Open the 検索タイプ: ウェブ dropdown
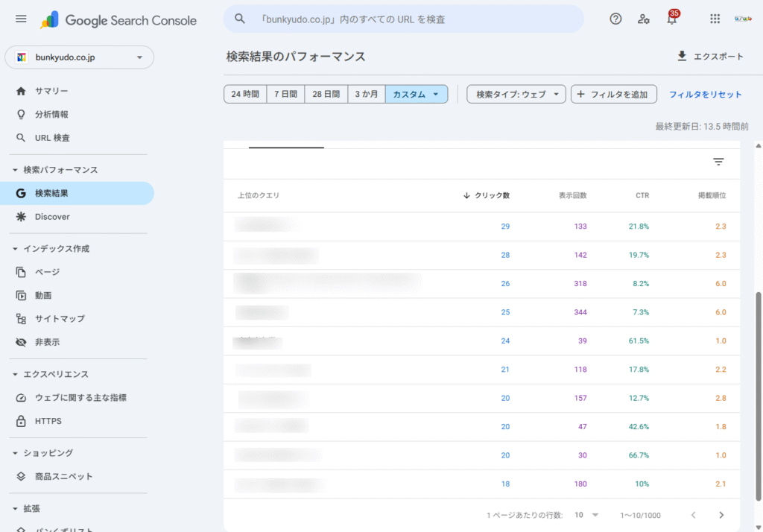This screenshot has height=532, width=763. (x=516, y=94)
